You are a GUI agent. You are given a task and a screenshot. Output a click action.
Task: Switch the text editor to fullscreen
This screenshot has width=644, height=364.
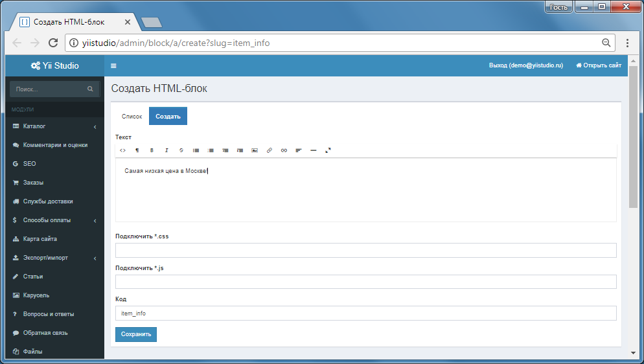[x=328, y=151]
